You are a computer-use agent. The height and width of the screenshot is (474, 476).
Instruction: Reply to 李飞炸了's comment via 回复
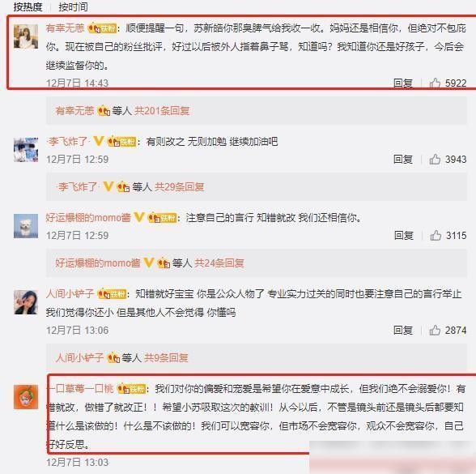tap(403, 159)
